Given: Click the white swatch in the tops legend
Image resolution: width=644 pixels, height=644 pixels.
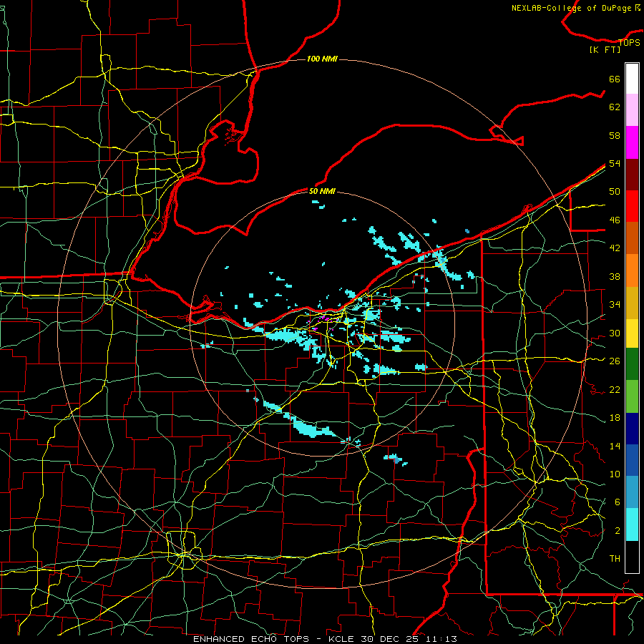Looking at the screenshot, I should tap(632, 79).
